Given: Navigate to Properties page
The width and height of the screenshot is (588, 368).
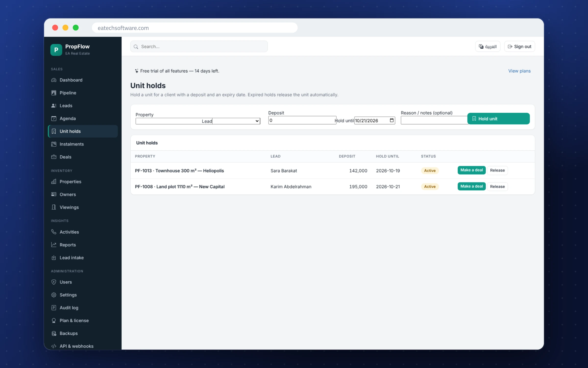Looking at the screenshot, I should [83, 182].
